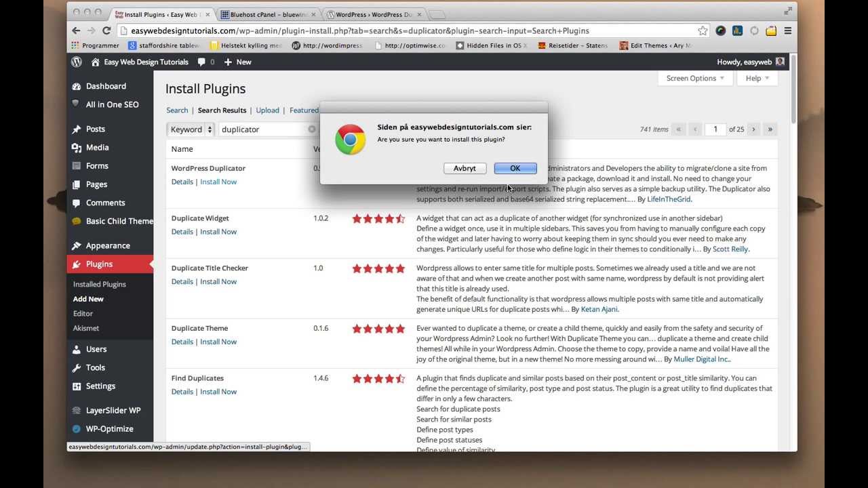Go to last results page
Image resolution: width=868 pixels, height=488 pixels.
tap(770, 129)
